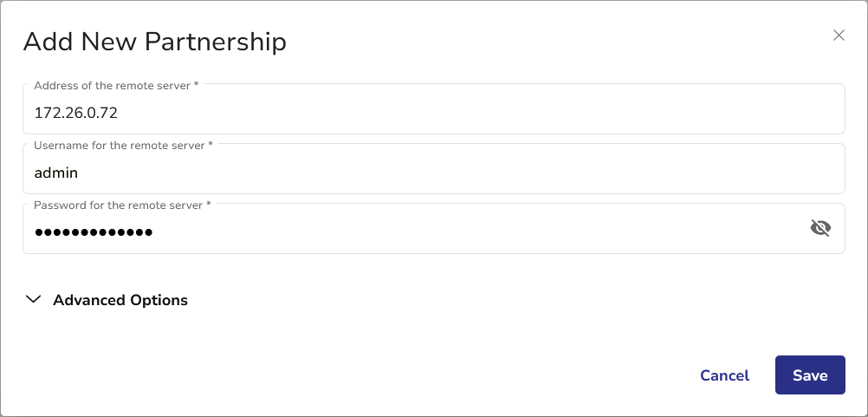Image resolution: width=868 pixels, height=417 pixels.
Task: Click the 'Add New Partnership' title
Action: (154, 42)
